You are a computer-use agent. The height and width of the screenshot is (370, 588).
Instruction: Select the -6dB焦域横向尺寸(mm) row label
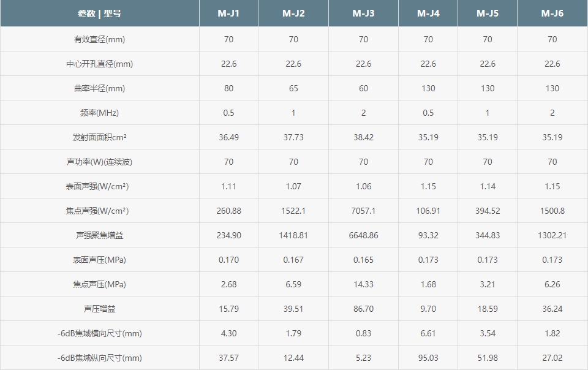click(x=99, y=333)
